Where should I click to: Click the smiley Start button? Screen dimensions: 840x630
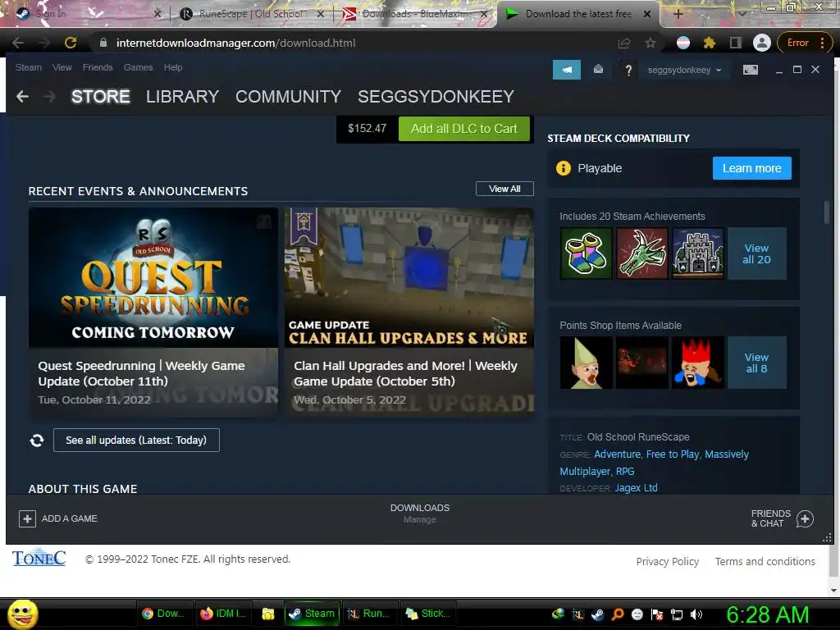point(23,614)
